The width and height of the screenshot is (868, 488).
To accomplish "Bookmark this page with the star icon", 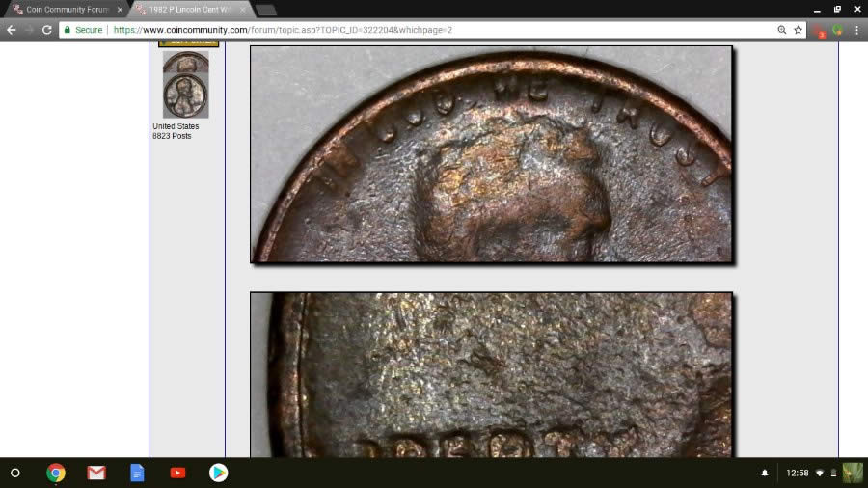I will pyautogui.click(x=798, y=30).
